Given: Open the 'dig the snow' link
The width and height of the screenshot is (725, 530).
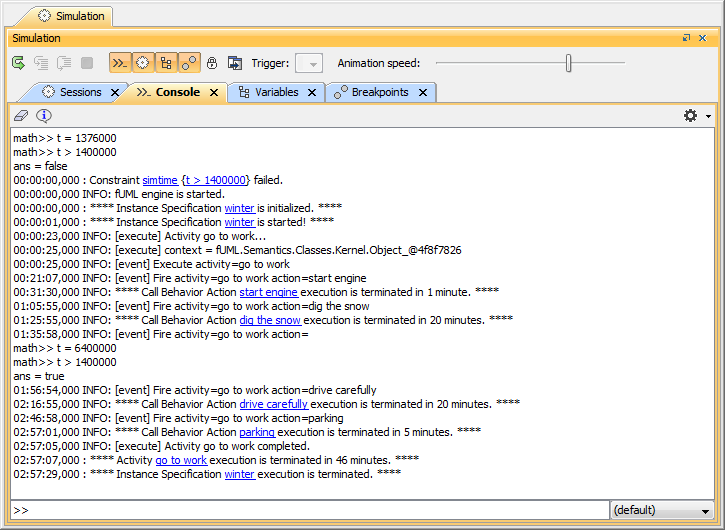Looking at the screenshot, I should (270, 320).
